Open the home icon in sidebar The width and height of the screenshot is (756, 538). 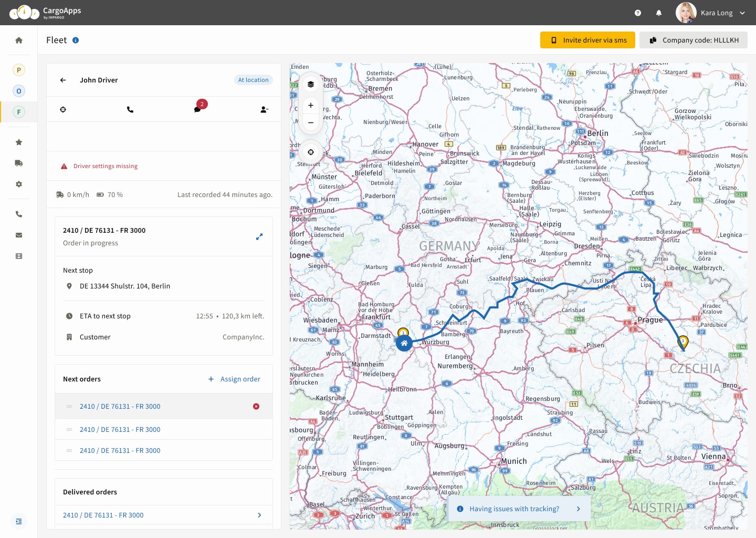click(19, 40)
